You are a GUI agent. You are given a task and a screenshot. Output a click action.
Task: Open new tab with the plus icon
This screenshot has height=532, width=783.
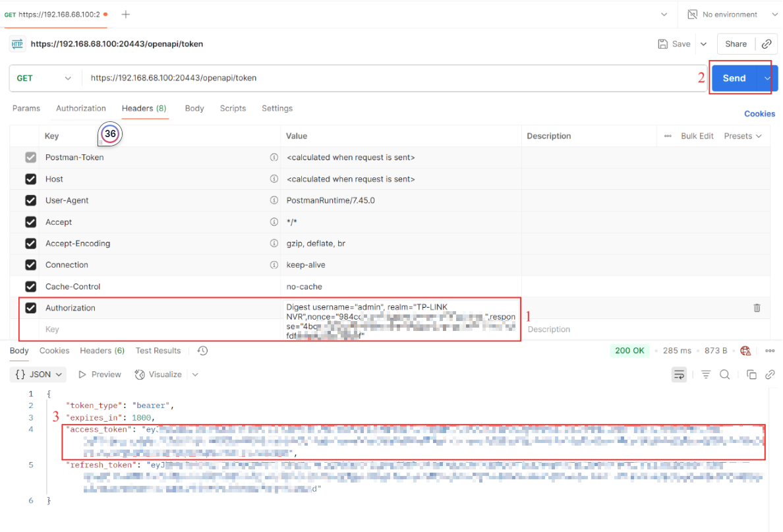tap(126, 14)
